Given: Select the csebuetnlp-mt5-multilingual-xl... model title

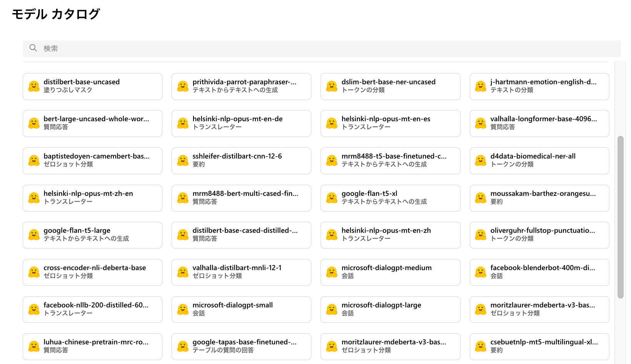Looking at the screenshot, I should [x=544, y=342].
